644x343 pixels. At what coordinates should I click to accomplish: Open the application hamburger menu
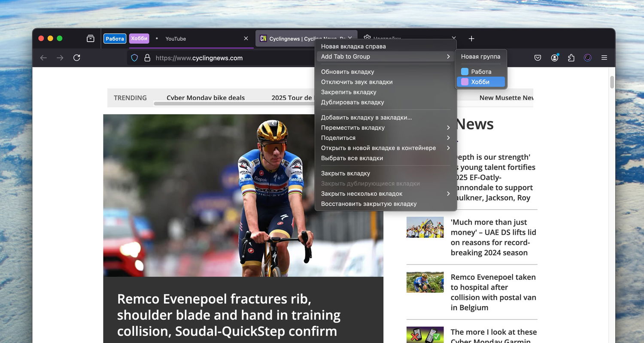[x=604, y=58]
